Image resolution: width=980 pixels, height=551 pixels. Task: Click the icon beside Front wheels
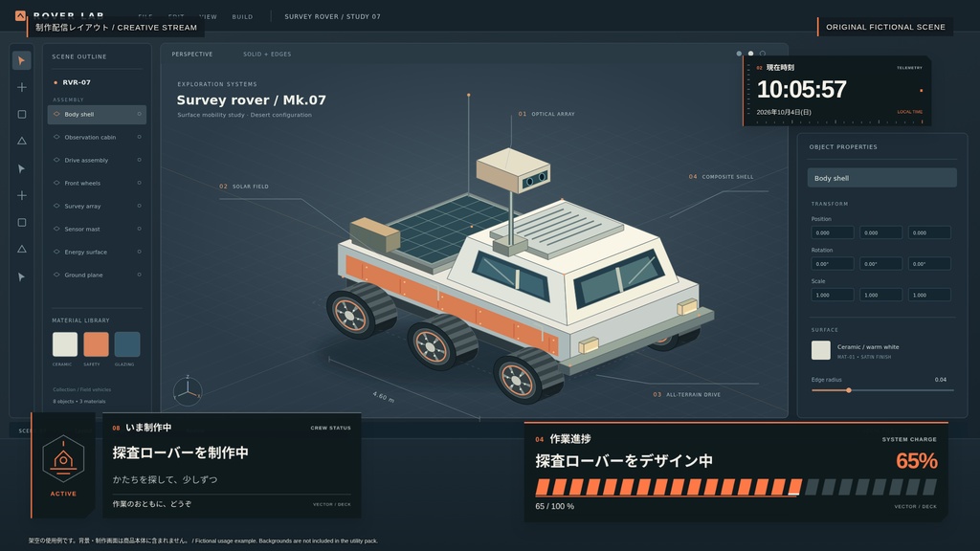(56, 183)
